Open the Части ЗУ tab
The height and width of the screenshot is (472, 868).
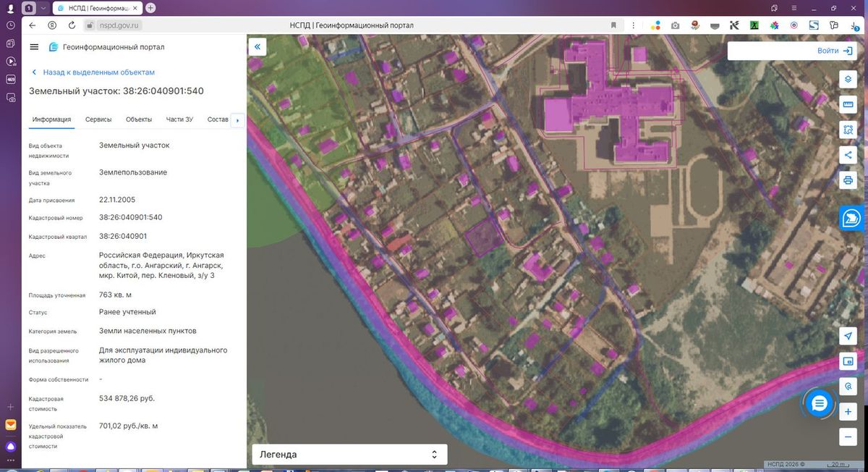click(x=179, y=119)
